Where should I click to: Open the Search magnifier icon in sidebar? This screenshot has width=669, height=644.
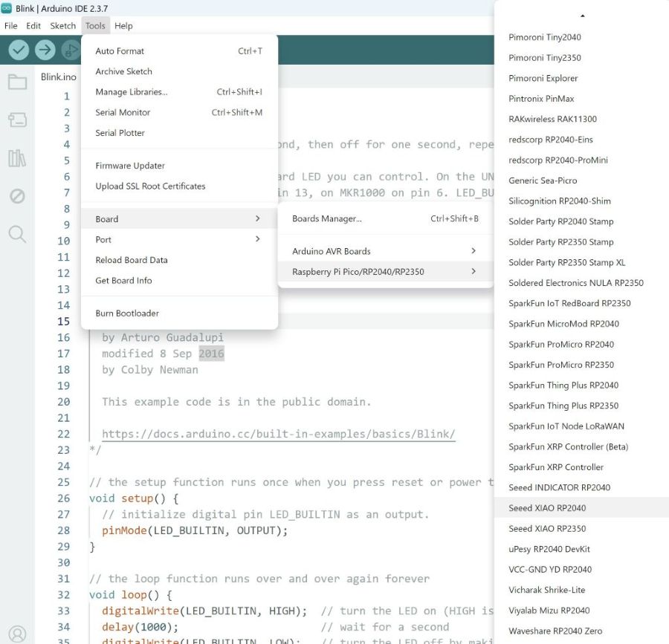tap(18, 234)
